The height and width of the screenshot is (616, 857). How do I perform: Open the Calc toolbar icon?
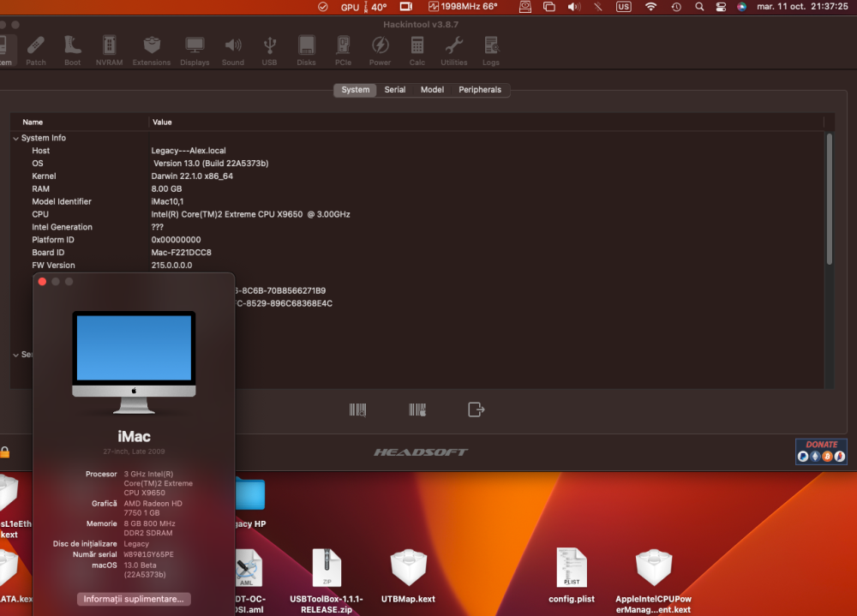pyautogui.click(x=417, y=51)
